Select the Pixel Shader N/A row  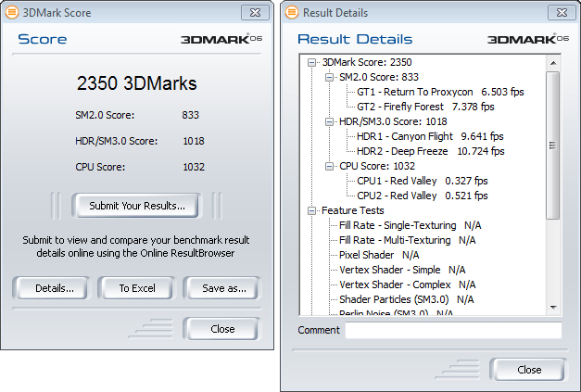click(x=379, y=255)
